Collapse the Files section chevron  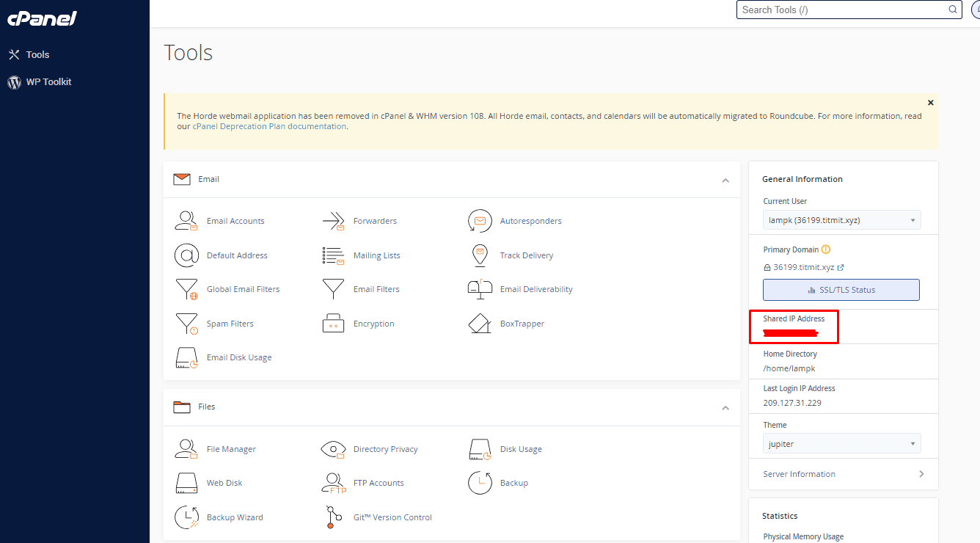coord(725,408)
